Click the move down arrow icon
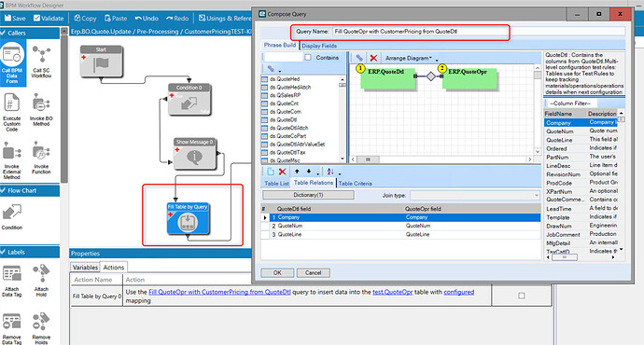The height and width of the screenshot is (345, 644). [308, 172]
